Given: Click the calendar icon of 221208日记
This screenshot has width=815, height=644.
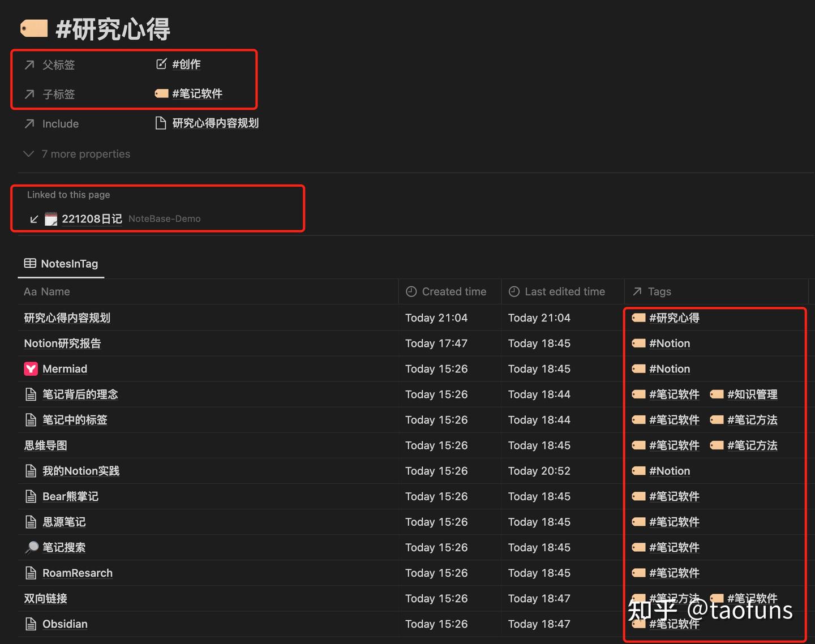Looking at the screenshot, I should [51, 219].
